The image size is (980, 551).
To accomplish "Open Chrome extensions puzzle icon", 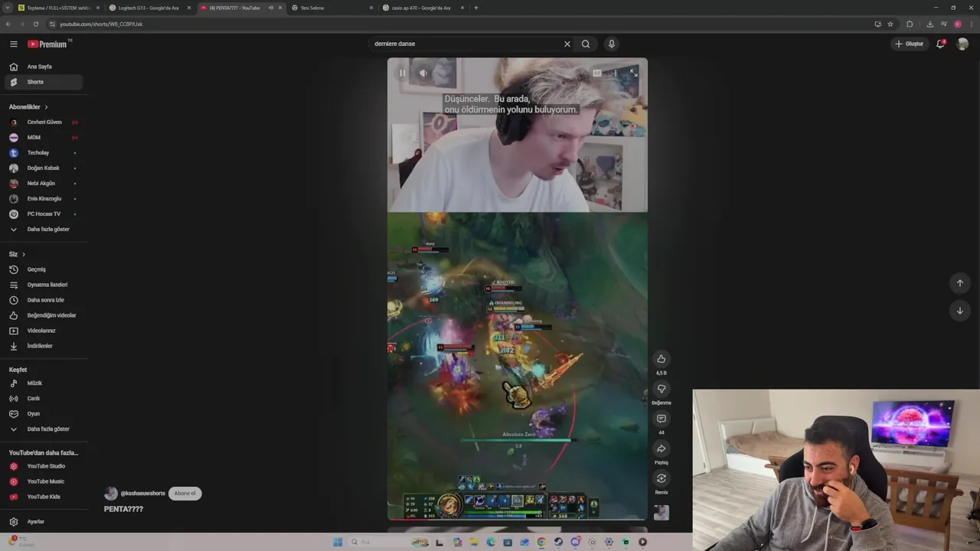I will click(x=910, y=24).
